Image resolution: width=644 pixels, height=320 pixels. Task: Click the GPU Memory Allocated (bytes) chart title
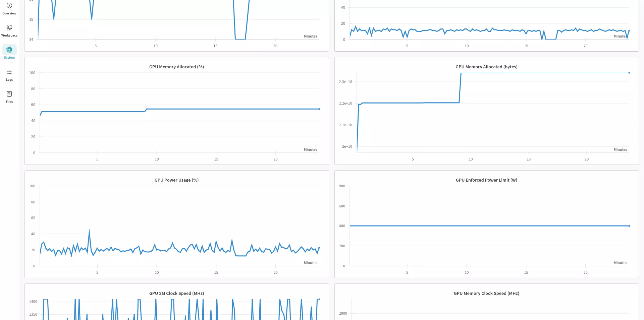486,67
